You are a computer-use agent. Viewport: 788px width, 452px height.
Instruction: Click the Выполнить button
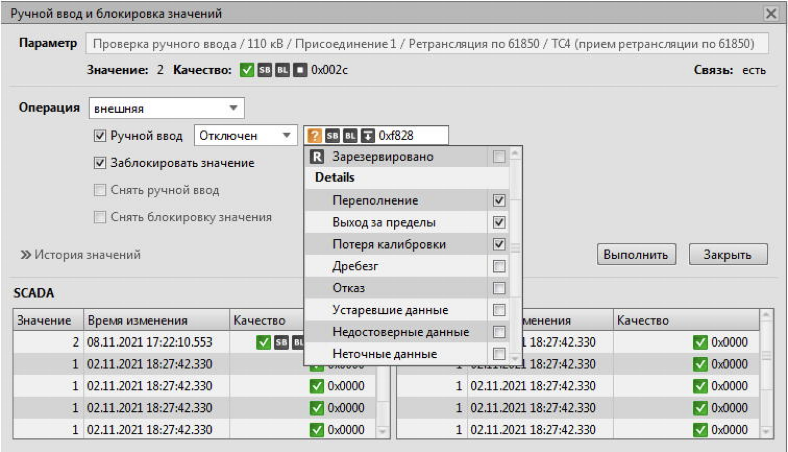click(636, 254)
